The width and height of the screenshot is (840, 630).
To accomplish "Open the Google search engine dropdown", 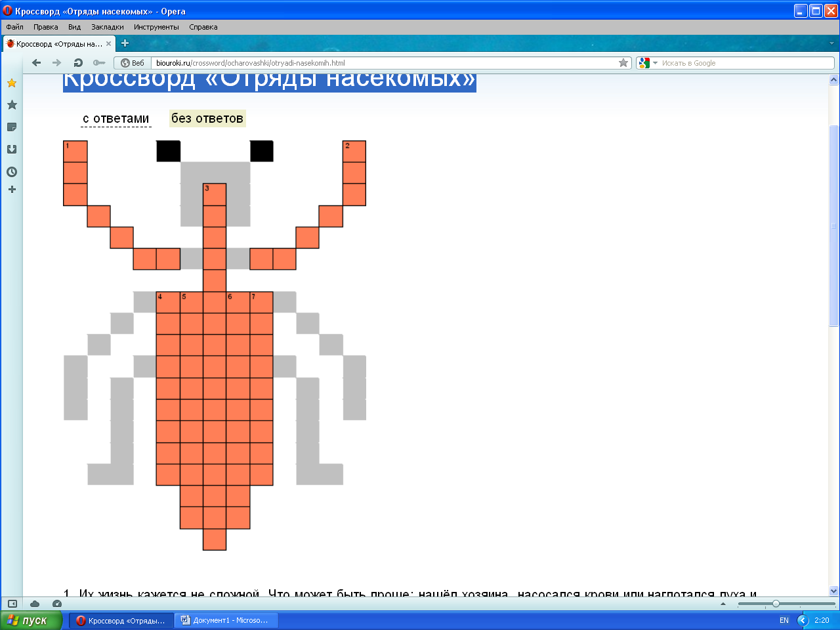I will point(655,63).
